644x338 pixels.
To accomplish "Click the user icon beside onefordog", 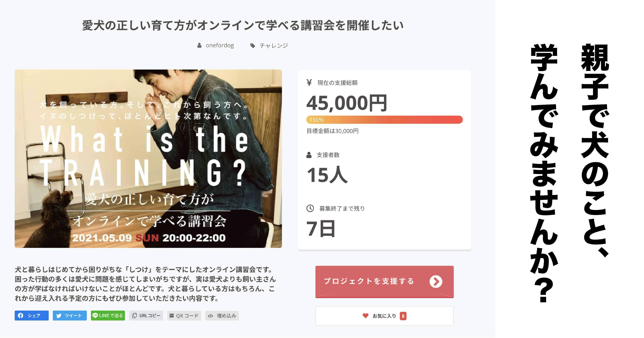I will point(199,45).
